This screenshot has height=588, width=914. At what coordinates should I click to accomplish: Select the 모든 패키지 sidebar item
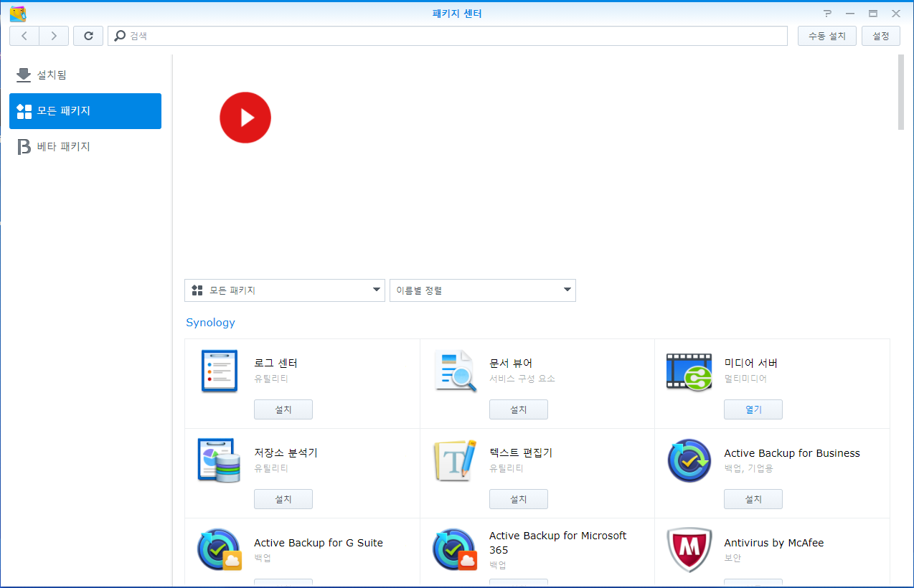(85, 111)
